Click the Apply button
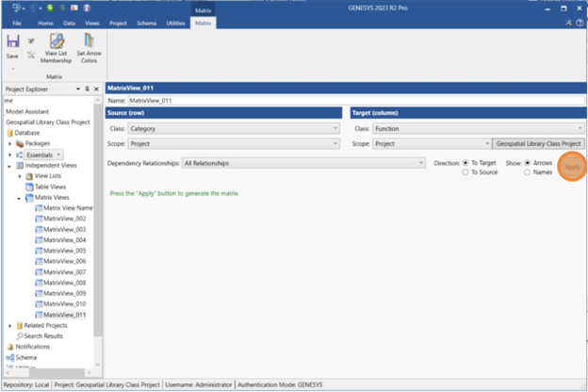Viewport: 588px width, 392px height. coord(571,168)
